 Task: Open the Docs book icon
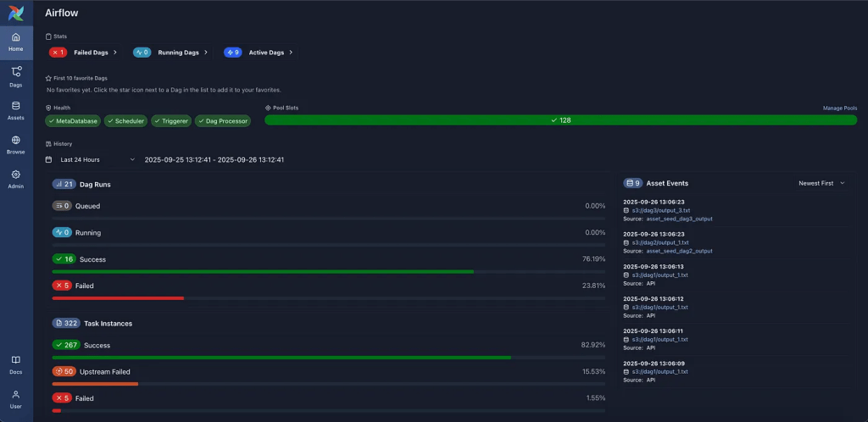coord(16,364)
